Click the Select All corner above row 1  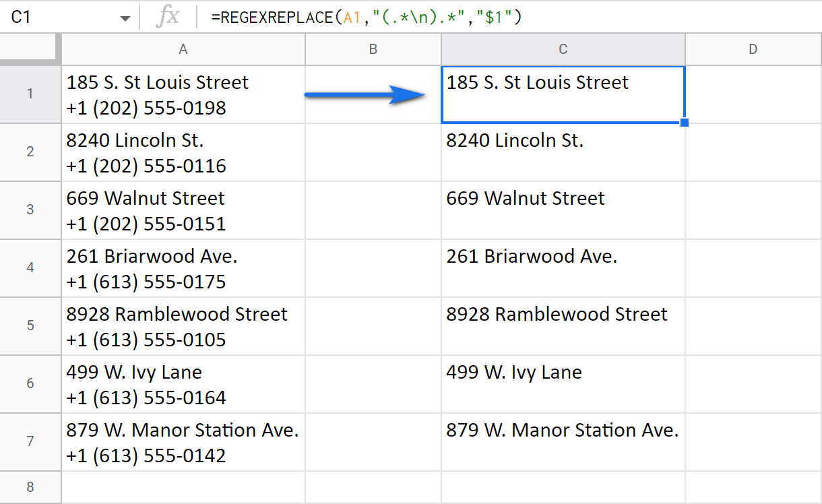click(x=30, y=49)
